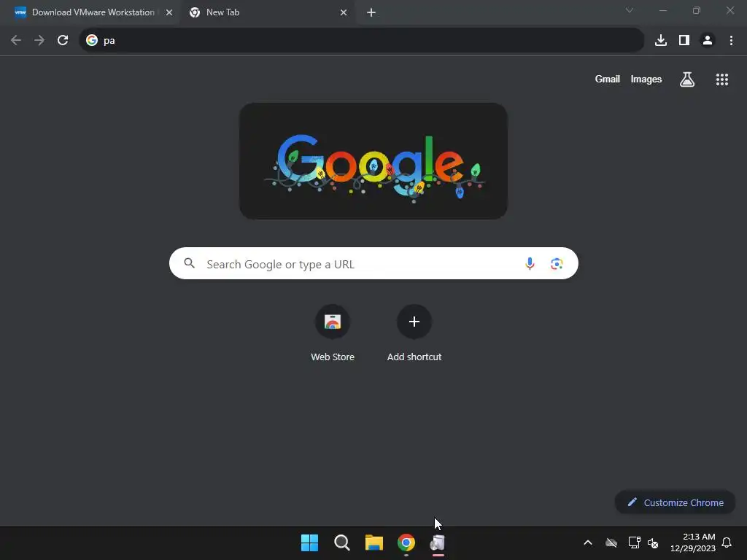Open Search Labs flask icon
Screen dimensions: 747x560
click(687, 79)
